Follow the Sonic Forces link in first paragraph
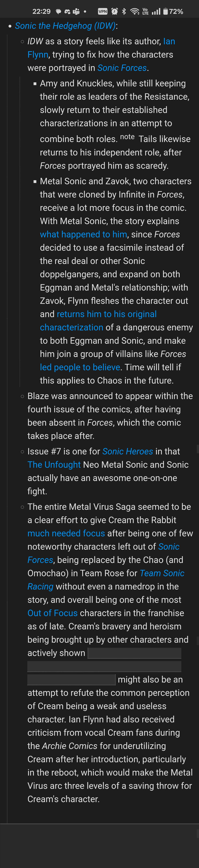Screen dimensions: 199x868 tap(122, 68)
